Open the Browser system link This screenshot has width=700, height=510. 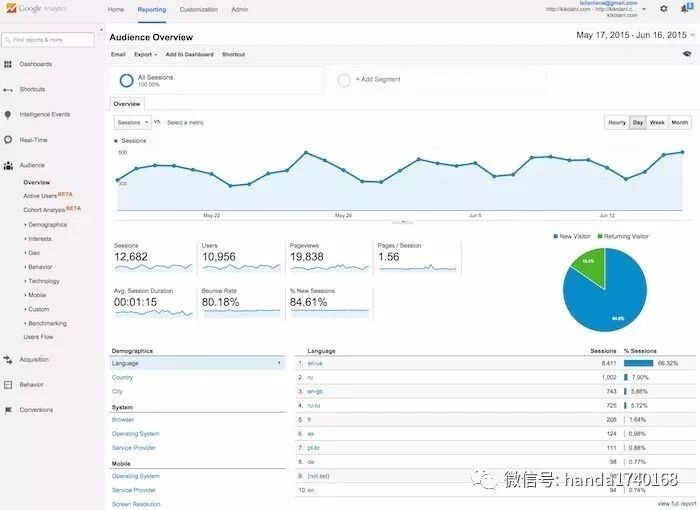[x=123, y=420]
